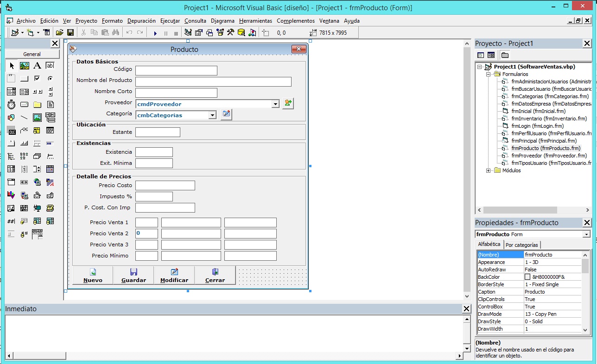Select the TextBox tool in the toolbox
597x364 pixels.
tap(50, 66)
